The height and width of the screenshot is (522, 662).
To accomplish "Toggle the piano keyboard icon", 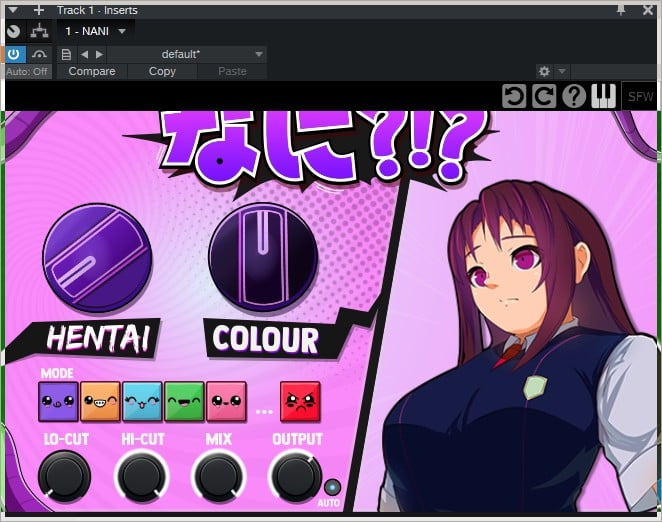I will coord(604,96).
